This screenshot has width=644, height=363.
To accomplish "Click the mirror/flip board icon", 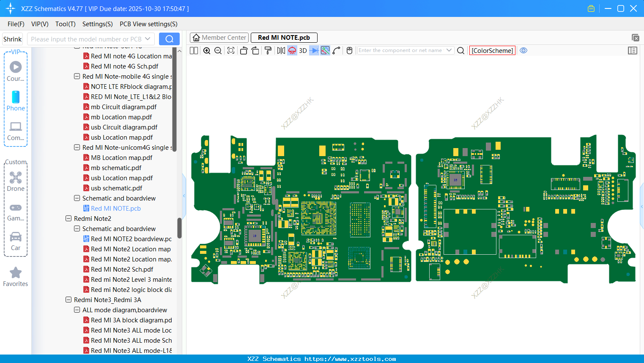I will pyautogui.click(x=281, y=51).
